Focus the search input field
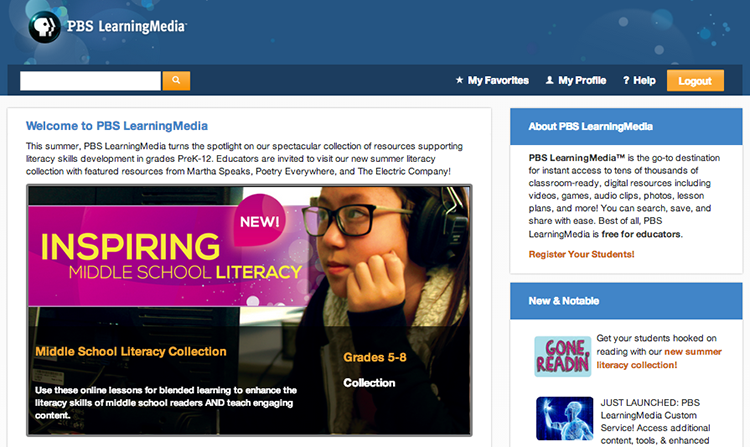Viewport: 750px width, 447px height. [x=90, y=81]
